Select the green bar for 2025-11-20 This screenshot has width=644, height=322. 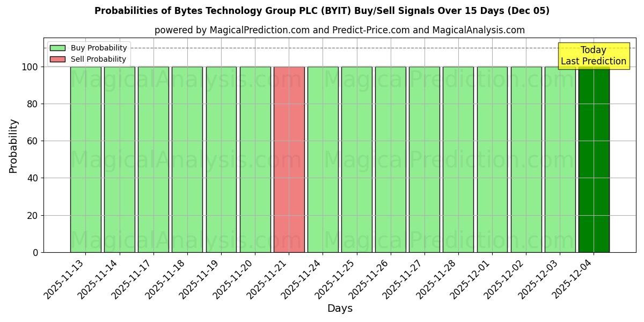(255, 158)
